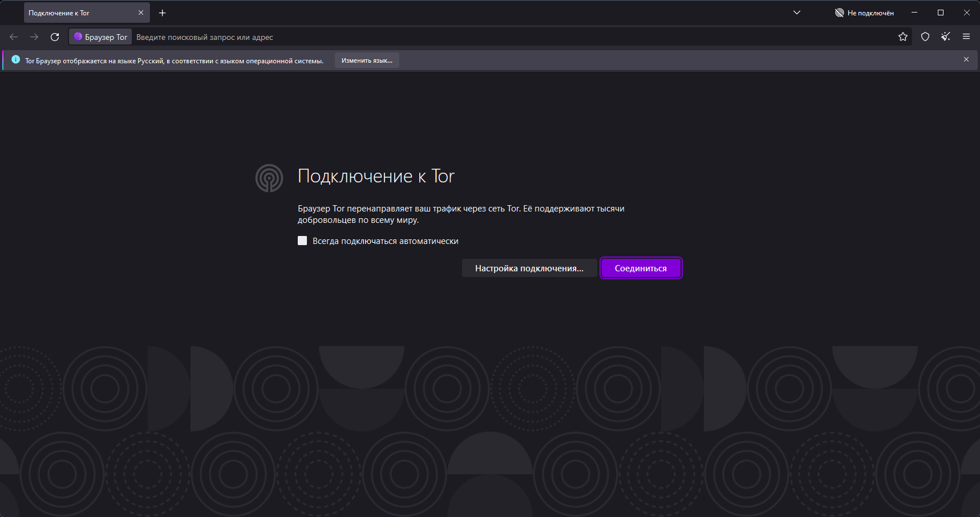Enable 'Всегда подключаться автоматически' checkbox
This screenshot has height=517, width=980.
coord(302,241)
